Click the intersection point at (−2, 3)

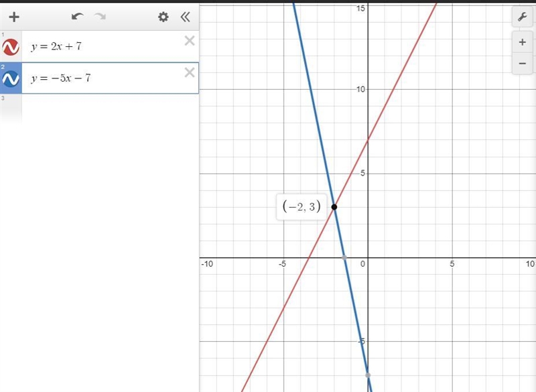tap(334, 207)
